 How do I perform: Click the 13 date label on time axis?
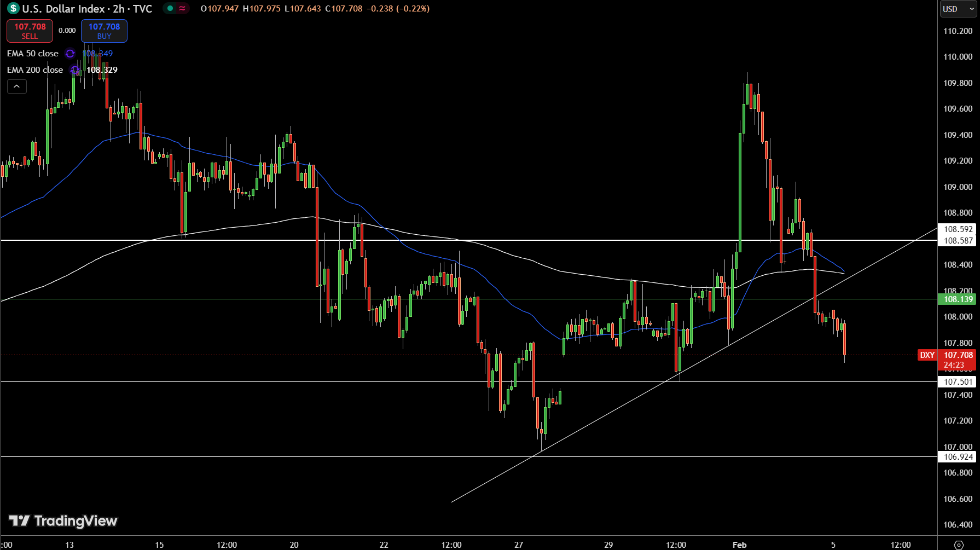pyautogui.click(x=69, y=545)
